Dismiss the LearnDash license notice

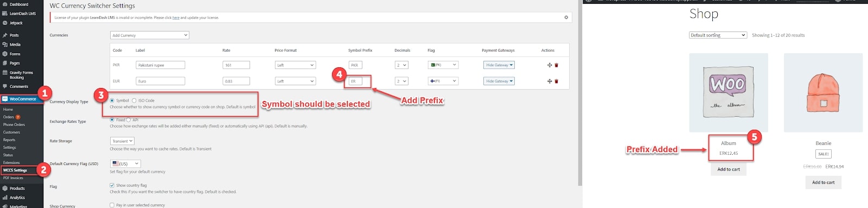coord(566,17)
